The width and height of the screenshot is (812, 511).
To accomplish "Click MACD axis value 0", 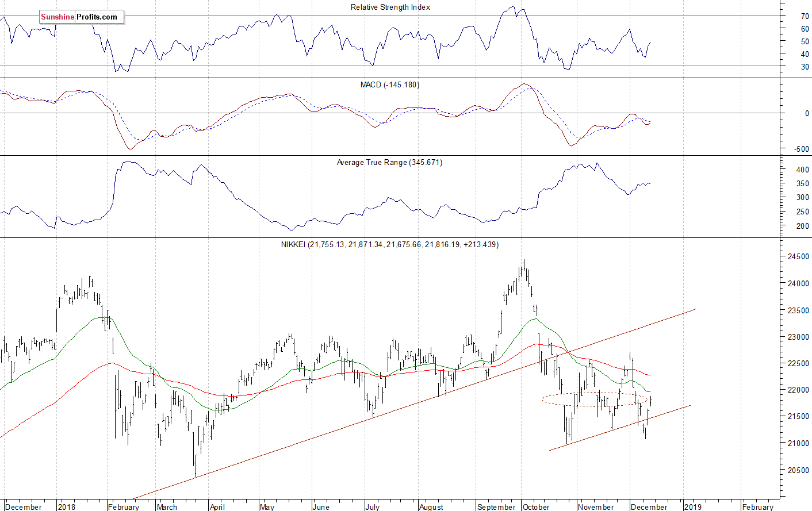I will point(807,114).
